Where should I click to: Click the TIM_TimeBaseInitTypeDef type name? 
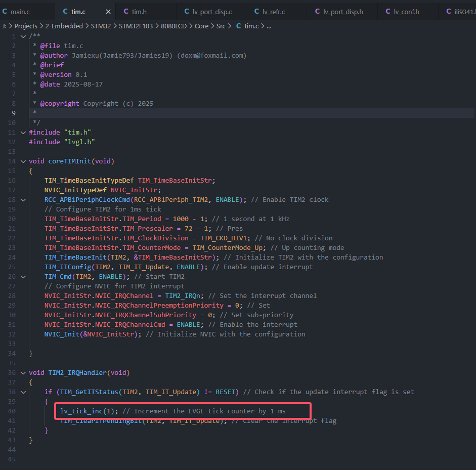[x=89, y=180]
